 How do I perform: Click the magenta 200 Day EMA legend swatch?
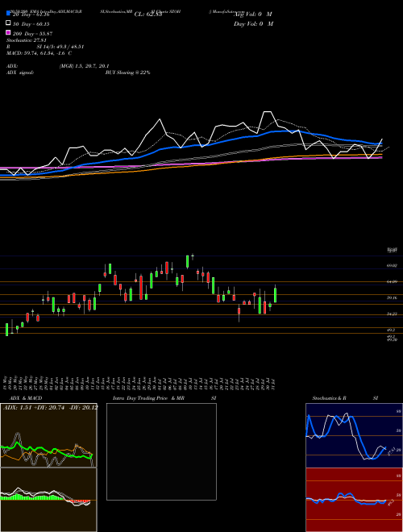[9, 32]
